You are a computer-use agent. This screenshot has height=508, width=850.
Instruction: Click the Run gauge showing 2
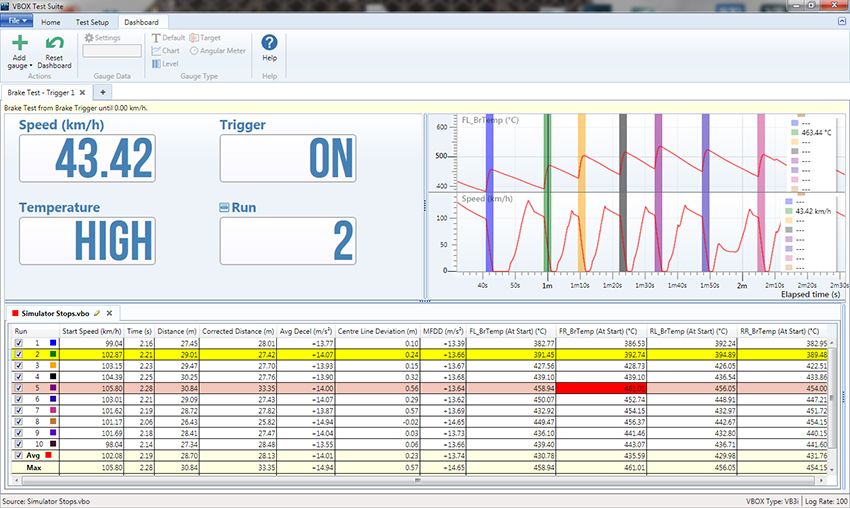point(288,241)
